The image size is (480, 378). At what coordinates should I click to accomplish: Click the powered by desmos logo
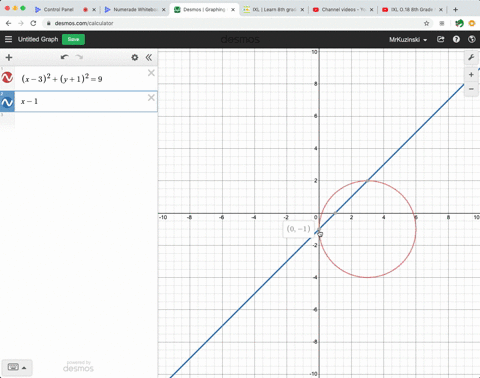point(78,367)
